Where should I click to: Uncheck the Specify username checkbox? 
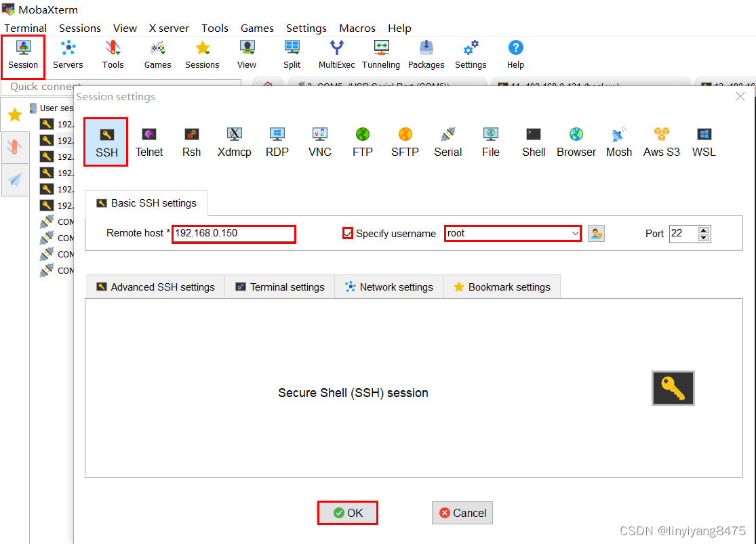[x=348, y=233]
